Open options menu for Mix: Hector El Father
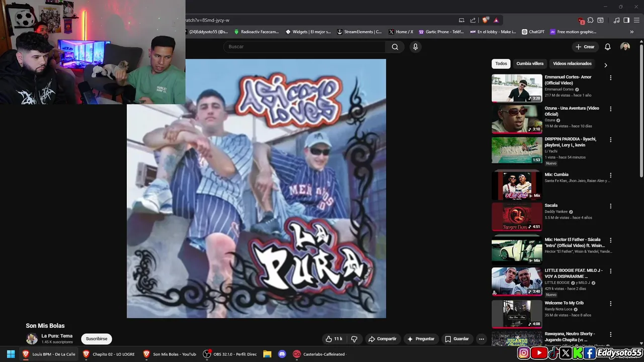 pyautogui.click(x=611, y=240)
